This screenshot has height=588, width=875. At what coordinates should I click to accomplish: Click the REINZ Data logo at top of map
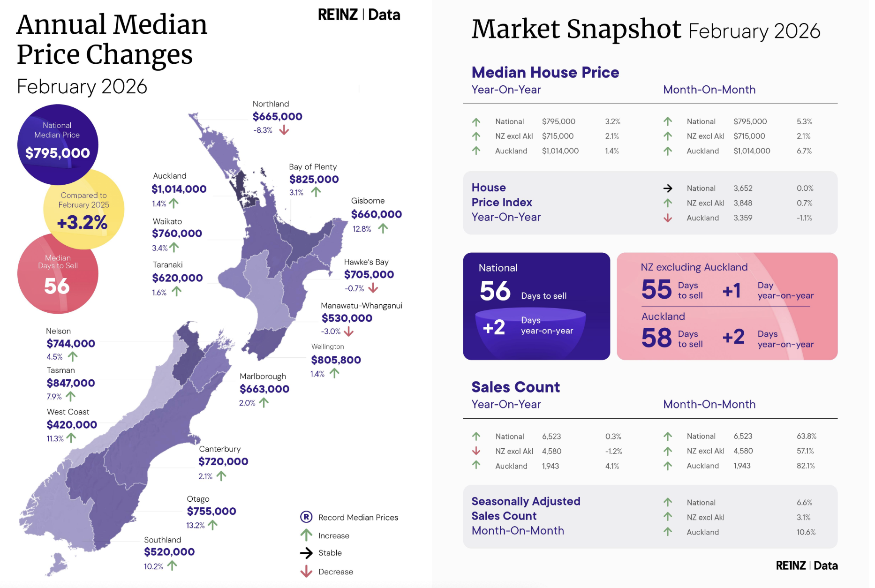click(359, 15)
